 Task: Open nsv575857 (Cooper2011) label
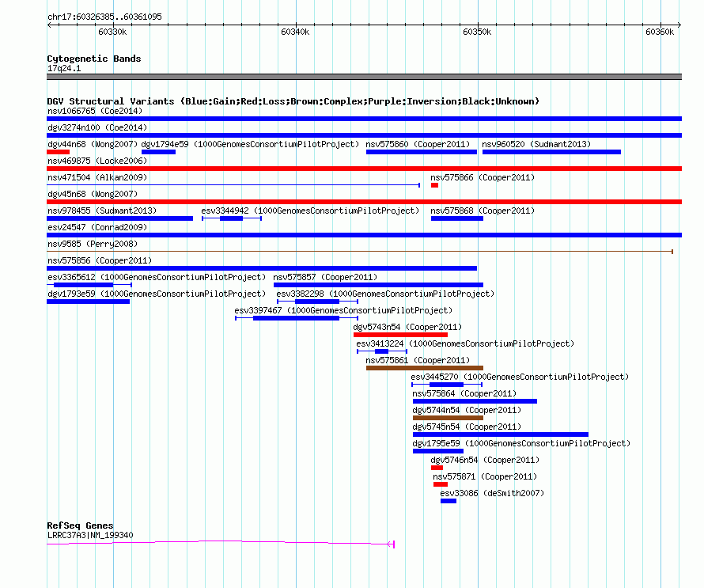(x=325, y=277)
